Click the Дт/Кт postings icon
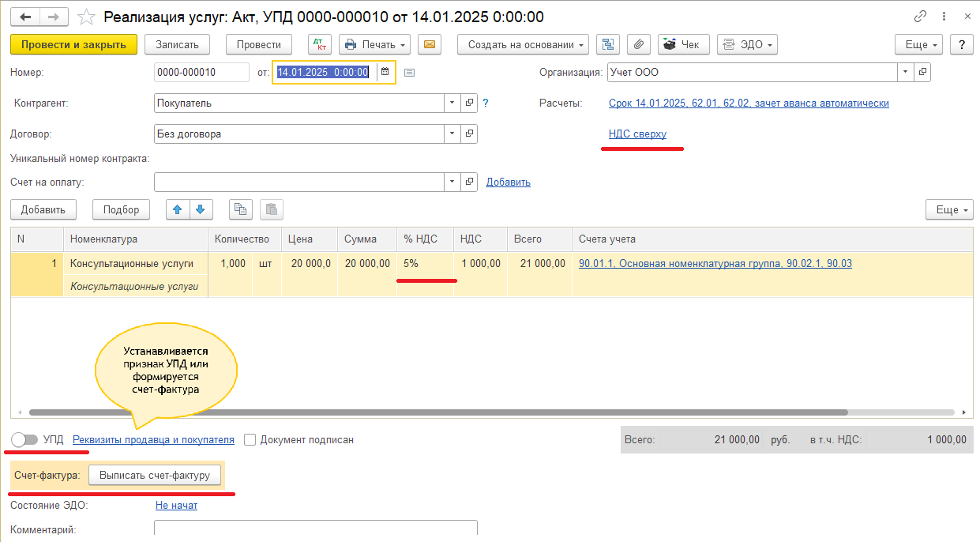Image resolution: width=980 pixels, height=542 pixels. (x=319, y=44)
